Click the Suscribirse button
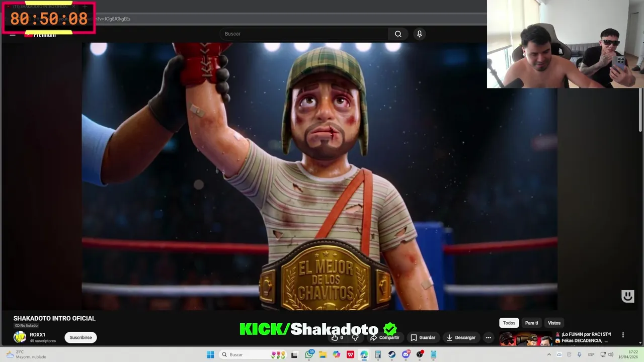This screenshot has width=644, height=362. [80, 337]
